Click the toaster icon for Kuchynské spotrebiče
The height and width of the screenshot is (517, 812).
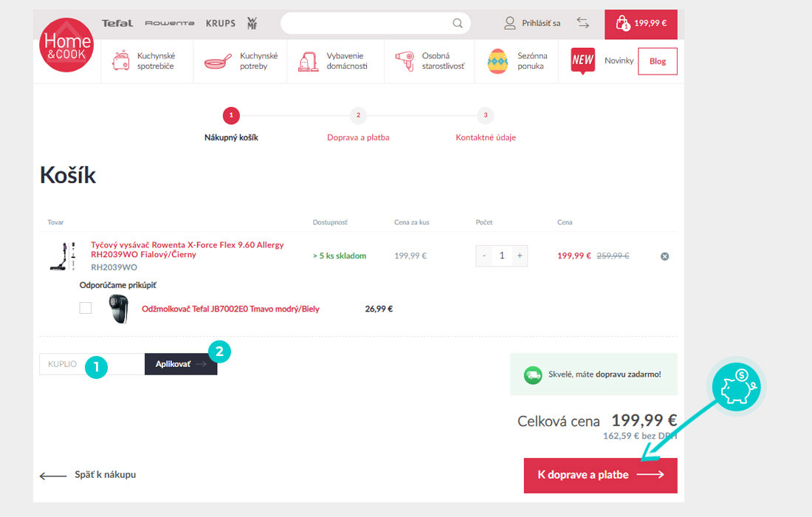coord(120,61)
